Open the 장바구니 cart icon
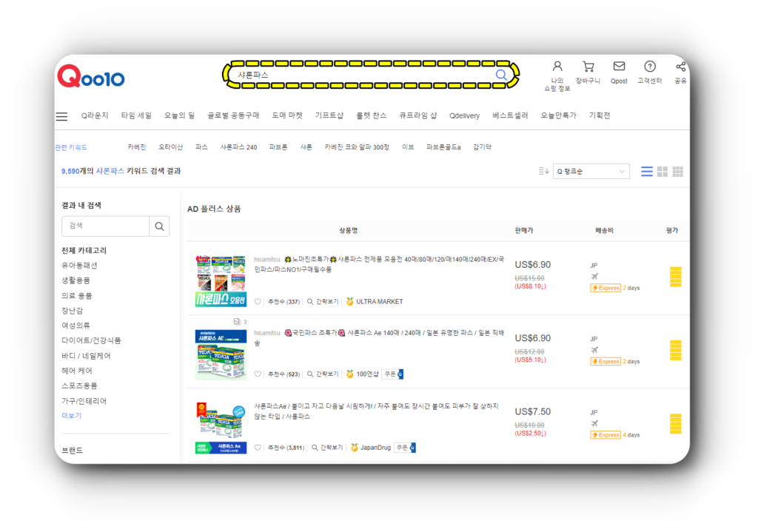The height and width of the screenshot is (532, 758). (x=588, y=66)
